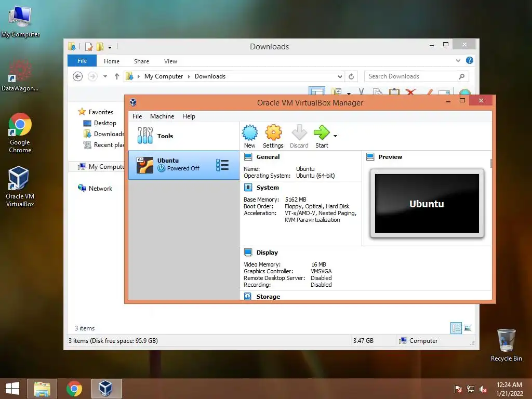Go forward in Downloads explorer
Screen dimensions: 532x399
click(x=92, y=76)
